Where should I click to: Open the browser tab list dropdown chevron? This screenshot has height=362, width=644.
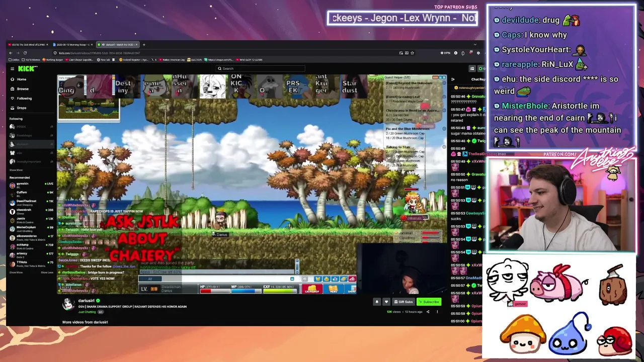coord(475,45)
